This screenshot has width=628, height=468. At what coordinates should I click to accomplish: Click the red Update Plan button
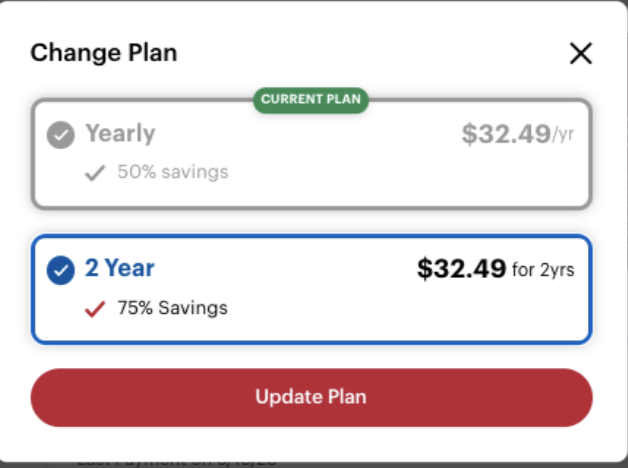coord(311,397)
